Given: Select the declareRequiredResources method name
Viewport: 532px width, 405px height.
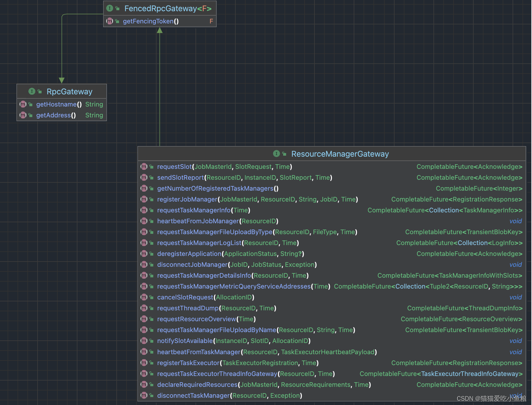Looking at the screenshot, I should pyautogui.click(x=197, y=385).
